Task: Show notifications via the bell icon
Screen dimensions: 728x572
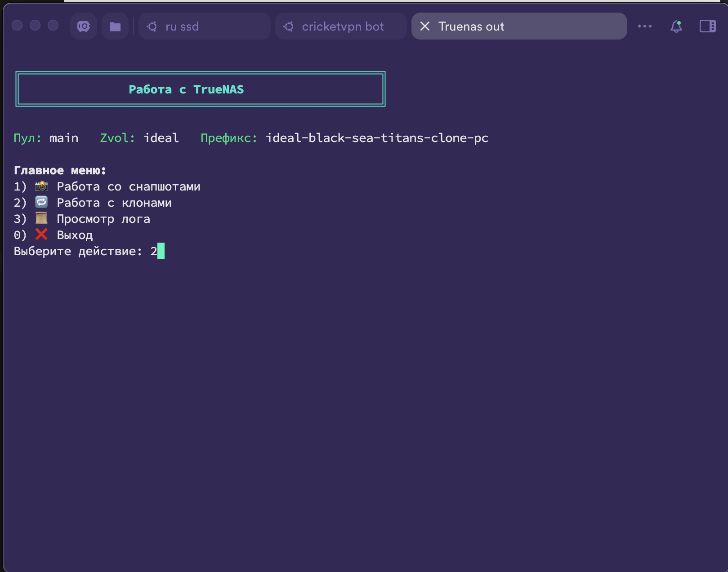Action: [676, 27]
